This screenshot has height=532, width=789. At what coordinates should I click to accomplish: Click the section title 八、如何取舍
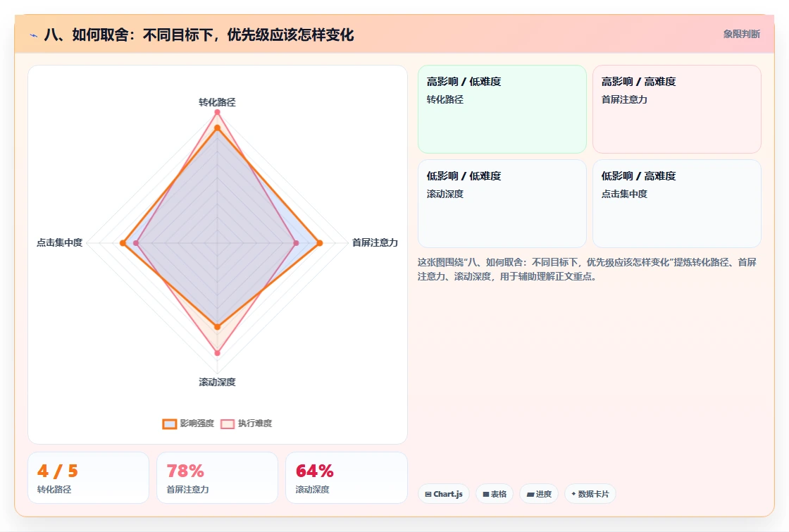[x=199, y=35]
